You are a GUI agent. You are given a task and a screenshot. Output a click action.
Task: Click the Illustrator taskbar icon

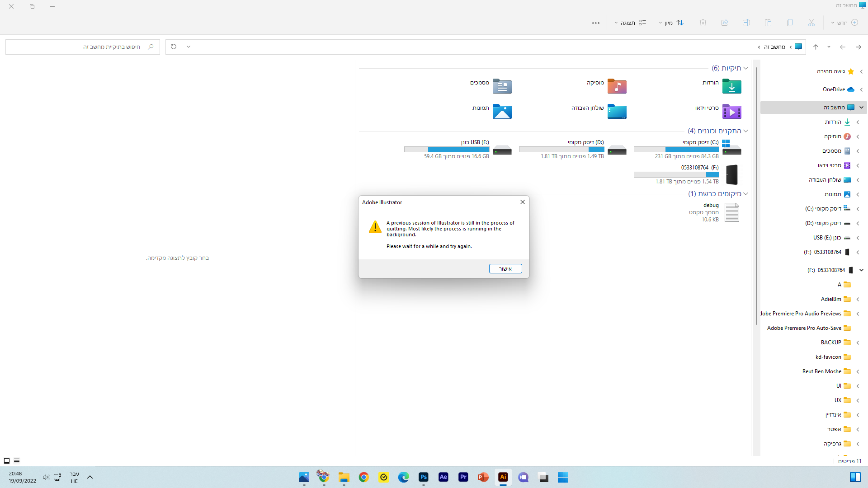click(503, 477)
